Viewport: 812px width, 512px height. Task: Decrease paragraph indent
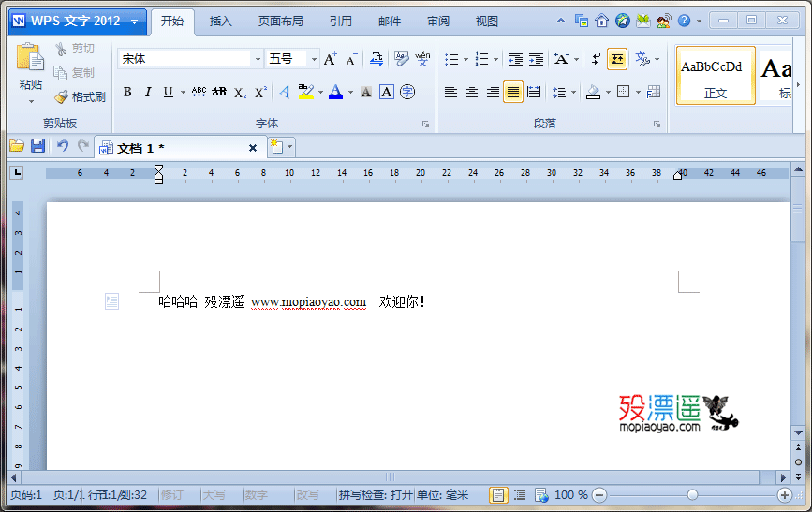(515, 59)
